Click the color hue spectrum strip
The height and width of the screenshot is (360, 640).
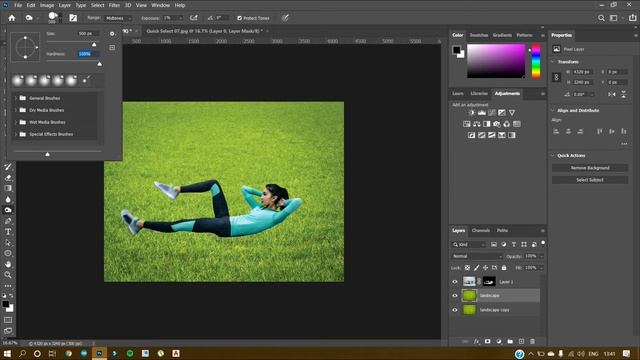click(x=536, y=61)
